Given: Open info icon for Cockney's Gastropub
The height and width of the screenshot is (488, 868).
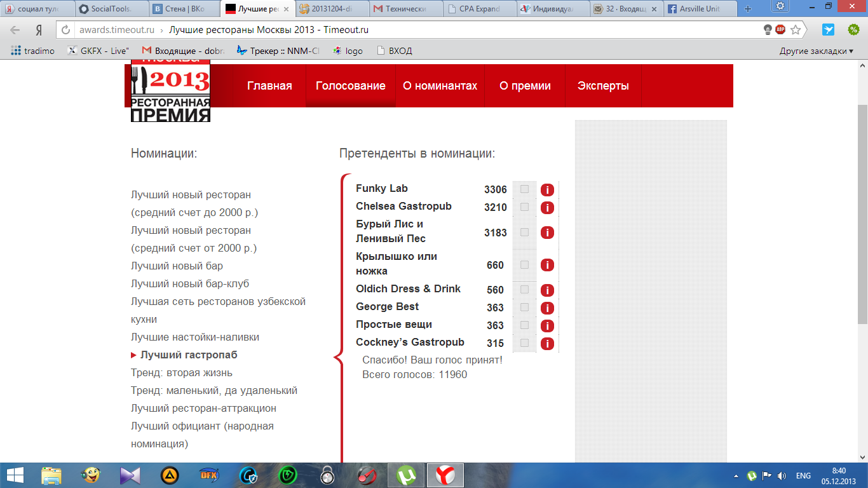Looking at the screenshot, I should [x=547, y=344].
